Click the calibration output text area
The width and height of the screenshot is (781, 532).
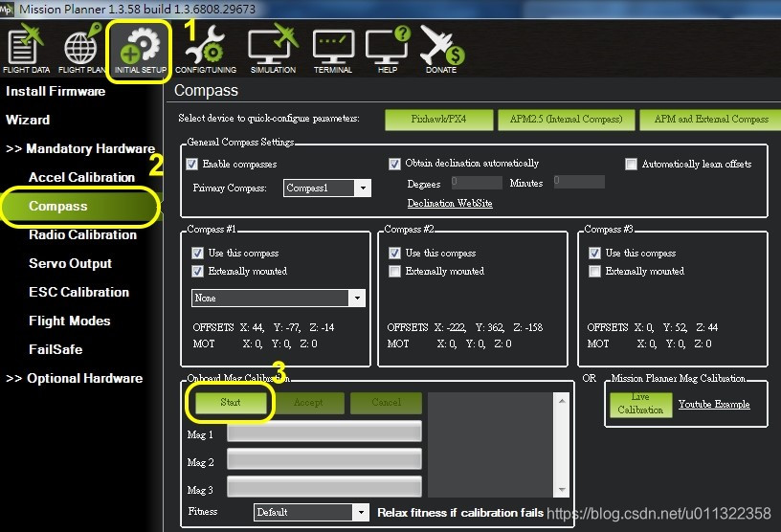[491, 445]
